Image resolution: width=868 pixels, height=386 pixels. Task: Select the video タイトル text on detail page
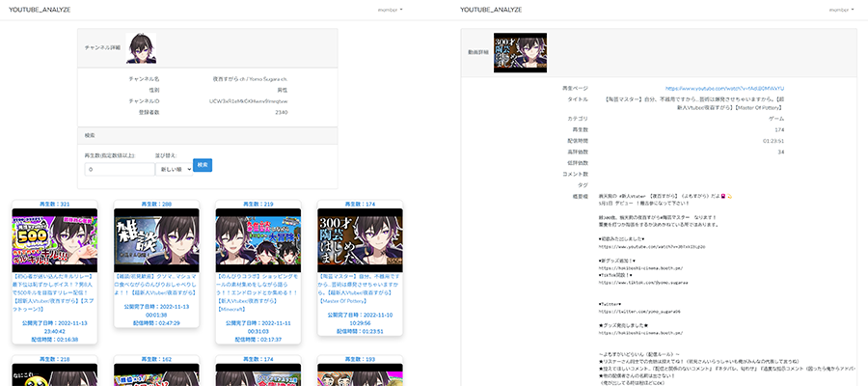(x=692, y=103)
